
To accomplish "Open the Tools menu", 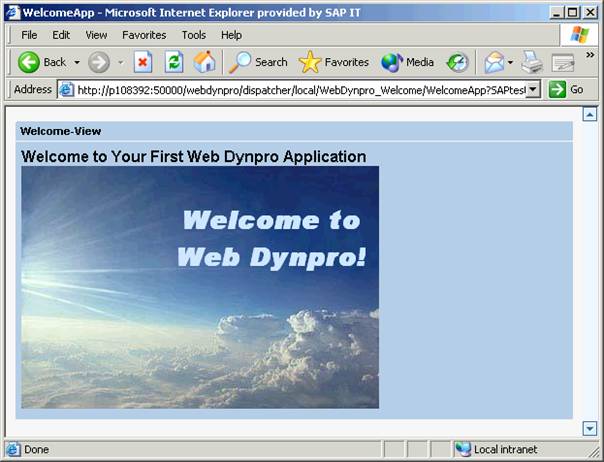I will 194,35.
